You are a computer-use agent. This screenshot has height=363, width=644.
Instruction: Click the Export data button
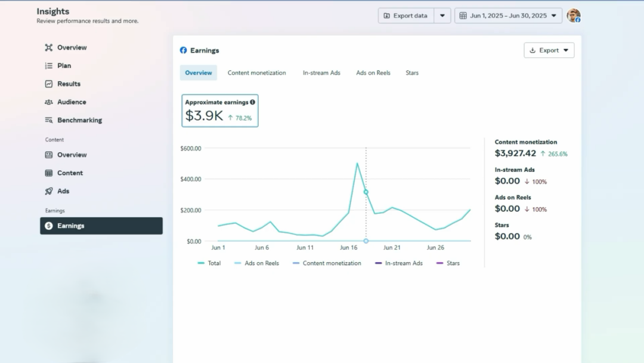coord(405,16)
